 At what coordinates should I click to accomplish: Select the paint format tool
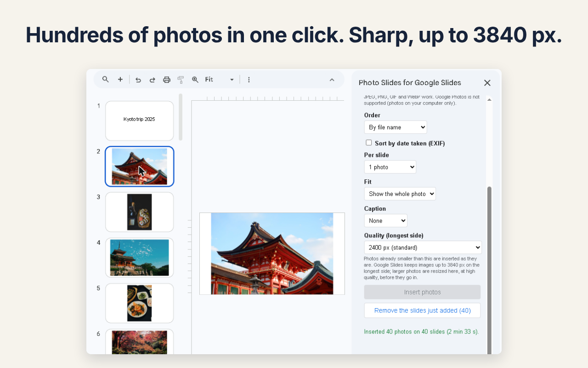181,80
